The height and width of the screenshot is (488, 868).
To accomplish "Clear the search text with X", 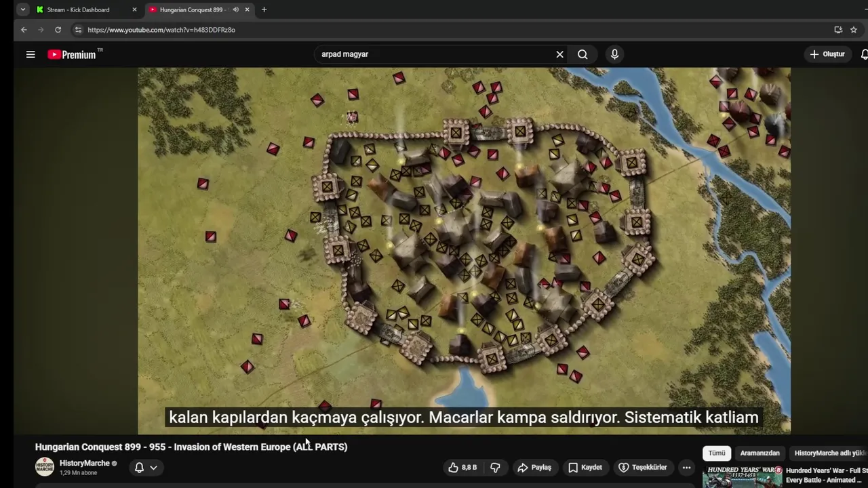I will click(559, 54).
